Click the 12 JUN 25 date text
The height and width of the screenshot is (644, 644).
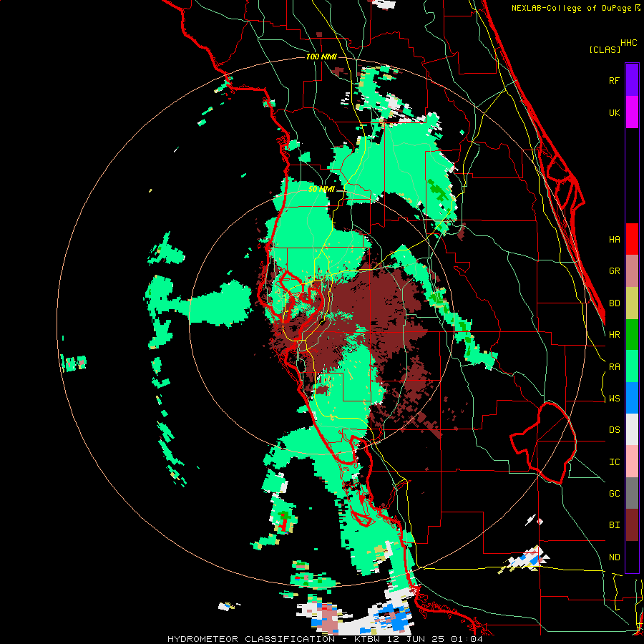pyautogui.click(x=417, y=639)
